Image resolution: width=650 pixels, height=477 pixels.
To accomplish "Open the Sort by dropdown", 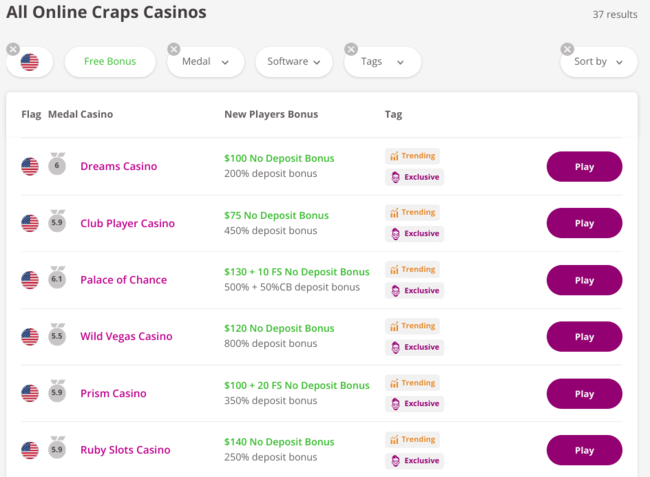I will point(599,62).
